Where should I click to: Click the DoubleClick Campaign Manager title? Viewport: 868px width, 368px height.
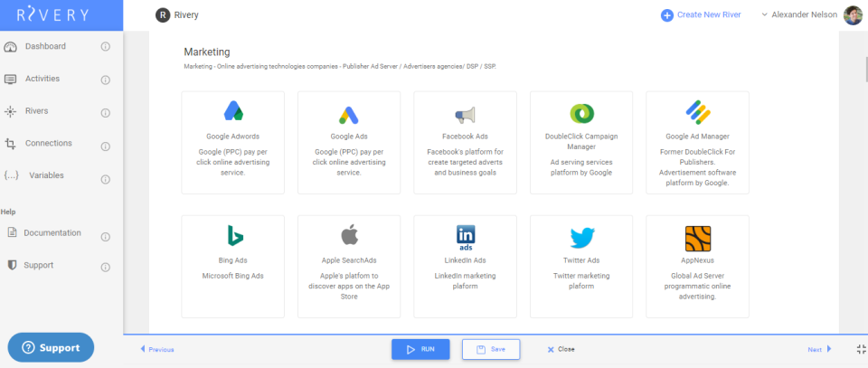(581, 141)
